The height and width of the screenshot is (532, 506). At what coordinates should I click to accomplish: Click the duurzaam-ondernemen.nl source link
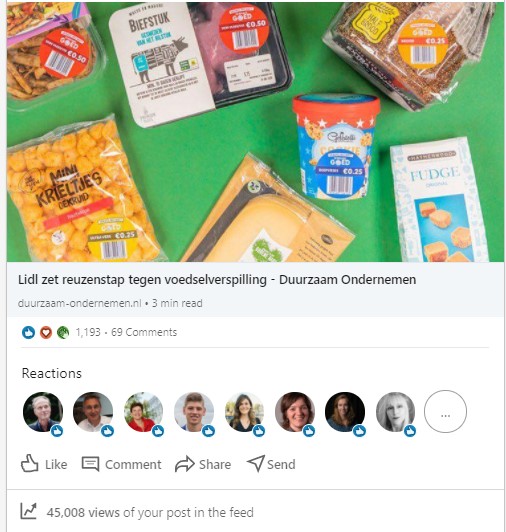click(x=79, y=303)
